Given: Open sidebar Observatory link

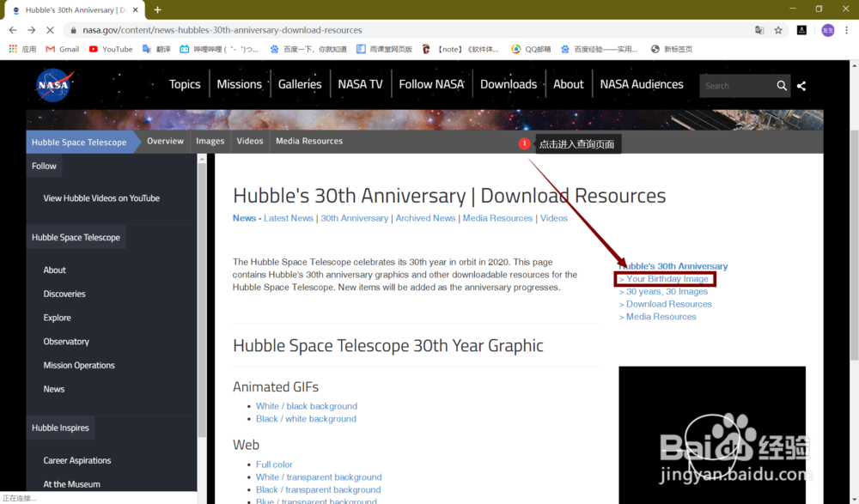Looking at the screenshot, I should click(66, 342).
